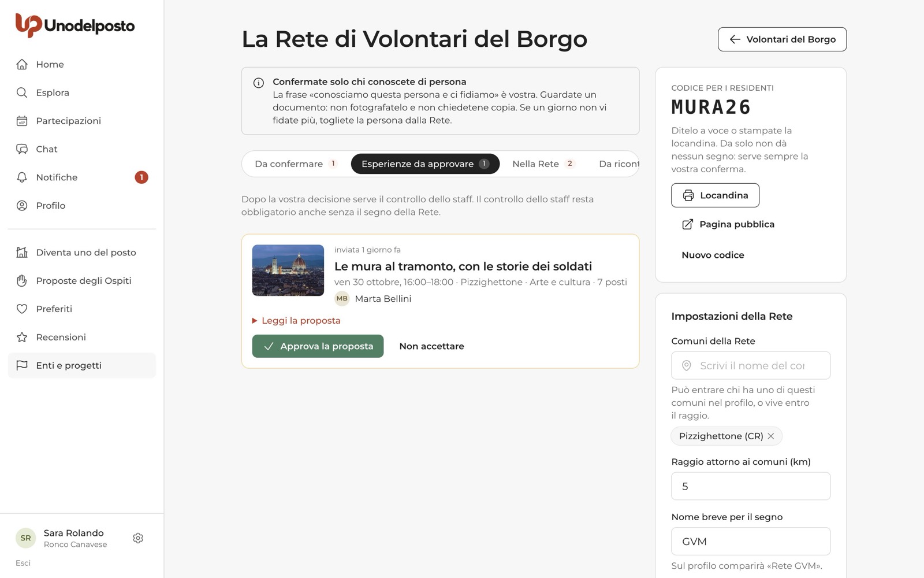This screenshot has width=924, height=578.
Task: Click the Profilo person icon
Action: tap(22, 206)
